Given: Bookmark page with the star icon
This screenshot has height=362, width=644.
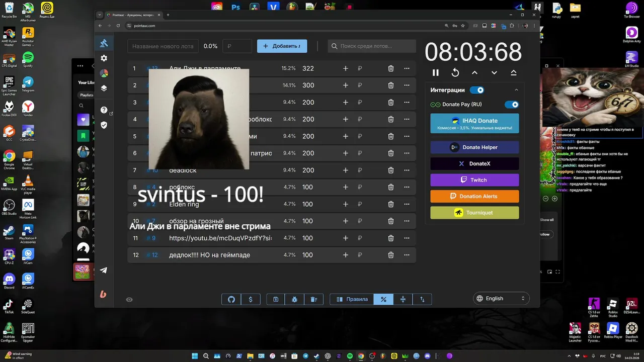Looking at the screenshot, I should point(463,26).
